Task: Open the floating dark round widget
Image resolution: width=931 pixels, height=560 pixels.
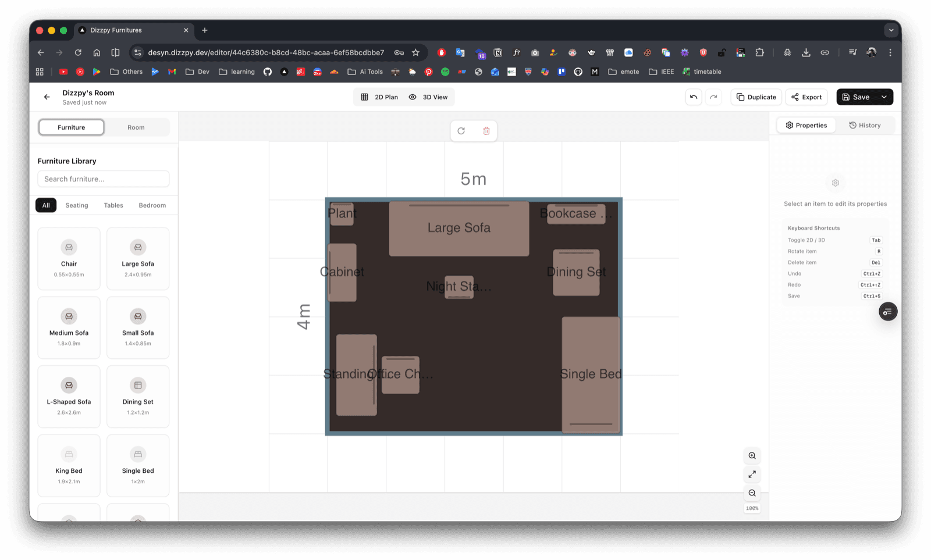Action: 888,312
